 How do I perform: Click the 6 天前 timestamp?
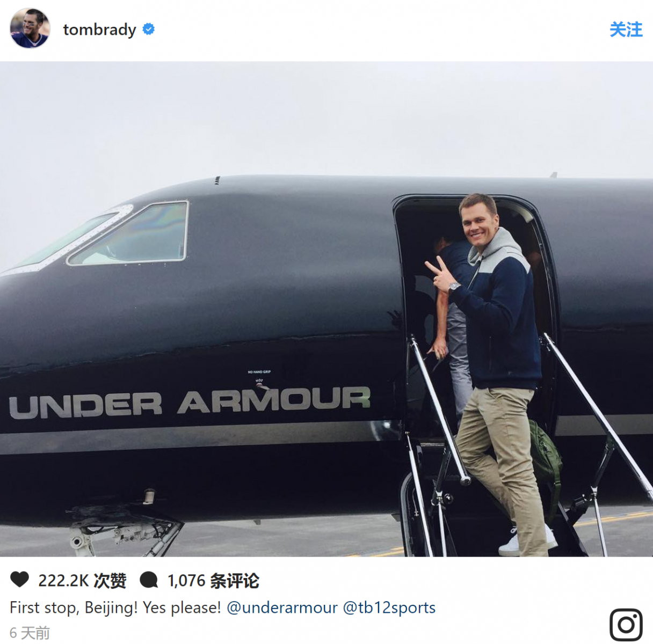(30, 633)
